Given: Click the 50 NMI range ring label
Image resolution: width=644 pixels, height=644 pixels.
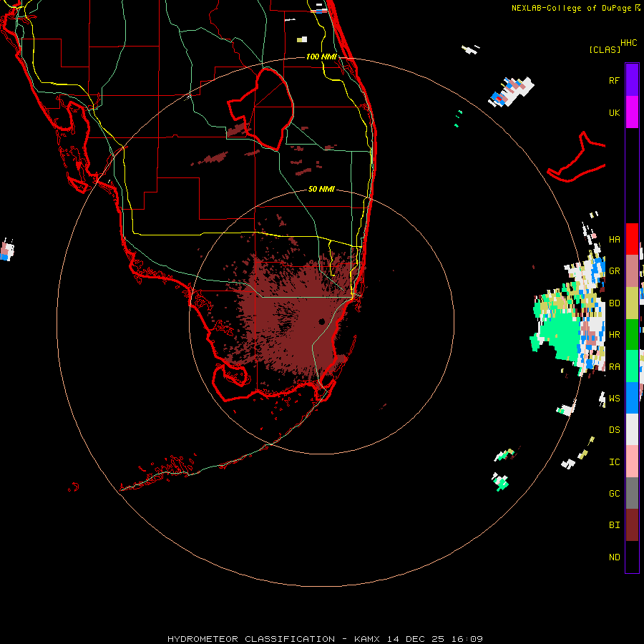Looking at the screenshot, I should pos(321,189).
